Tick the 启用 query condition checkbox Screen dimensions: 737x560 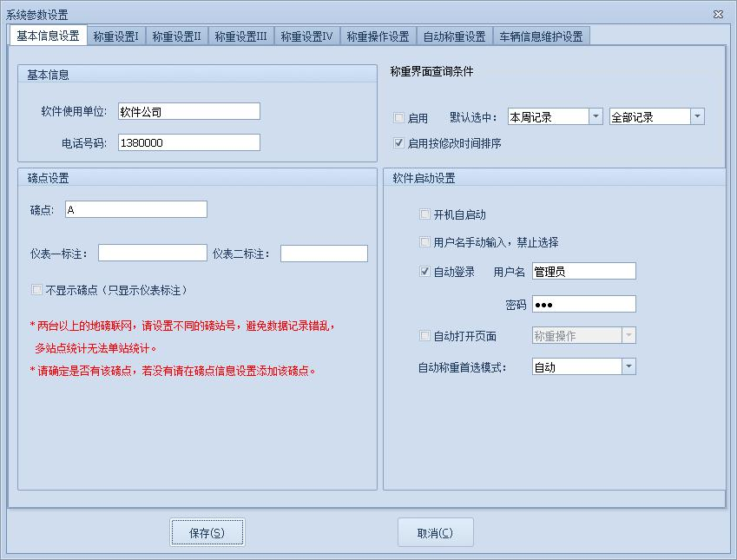(398, 117)
